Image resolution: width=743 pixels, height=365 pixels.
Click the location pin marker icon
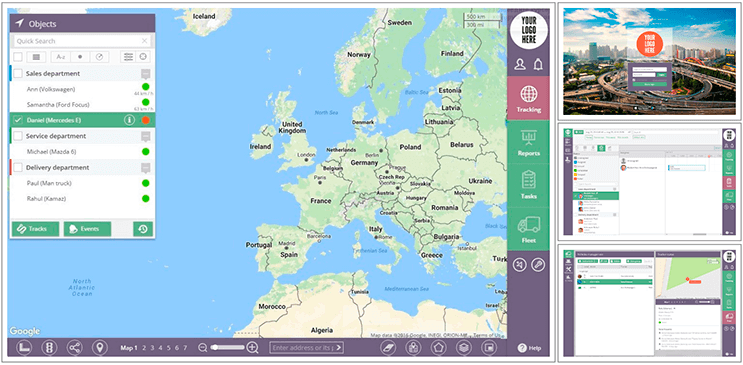(100, 348)
